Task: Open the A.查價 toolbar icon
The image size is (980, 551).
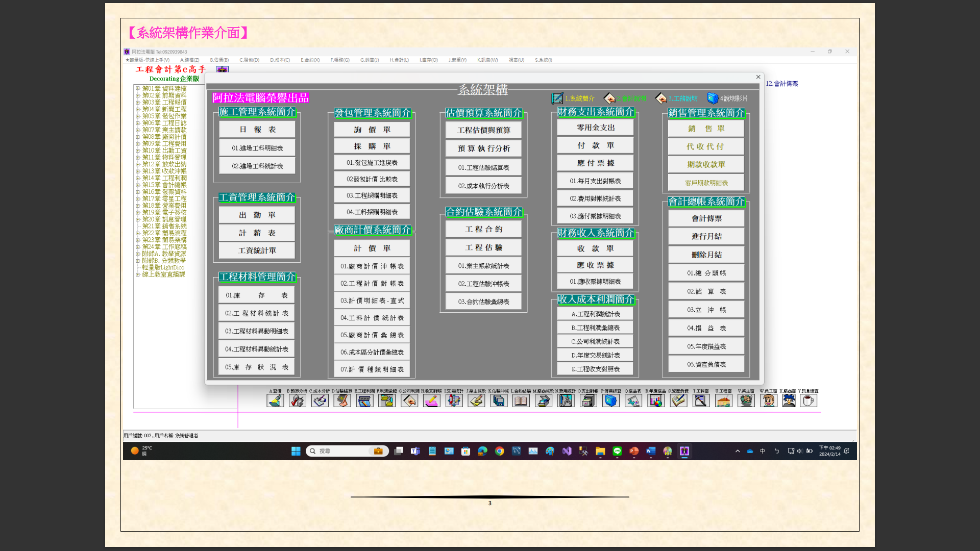Action: coord(275,400)
